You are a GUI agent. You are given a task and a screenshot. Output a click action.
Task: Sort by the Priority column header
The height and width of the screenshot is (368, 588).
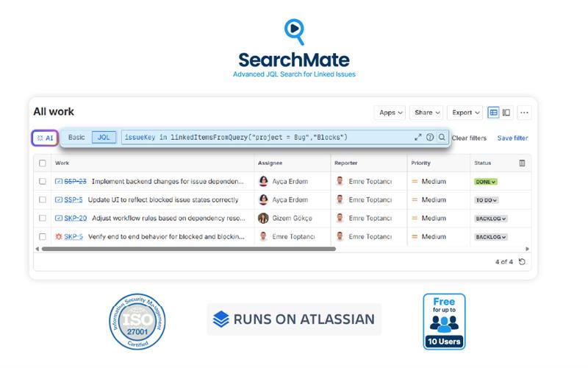coord(420,163)
